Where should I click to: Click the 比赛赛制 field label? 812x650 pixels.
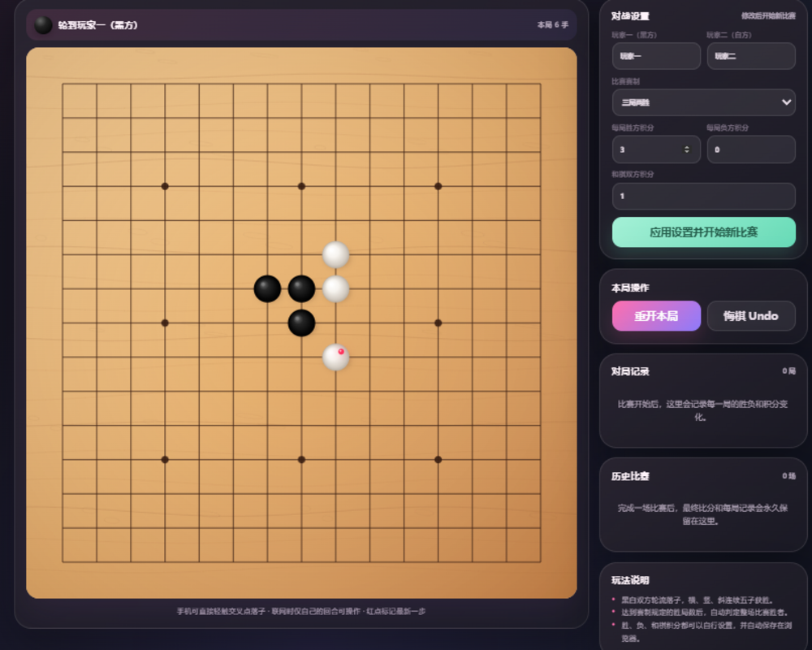pos(625,81)
